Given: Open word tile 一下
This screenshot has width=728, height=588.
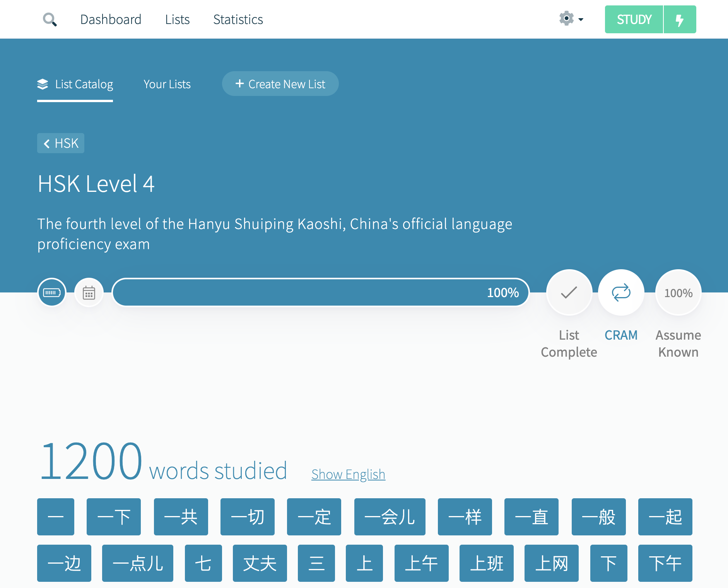Looking at the screenshot, I should [x=114, y=517].
